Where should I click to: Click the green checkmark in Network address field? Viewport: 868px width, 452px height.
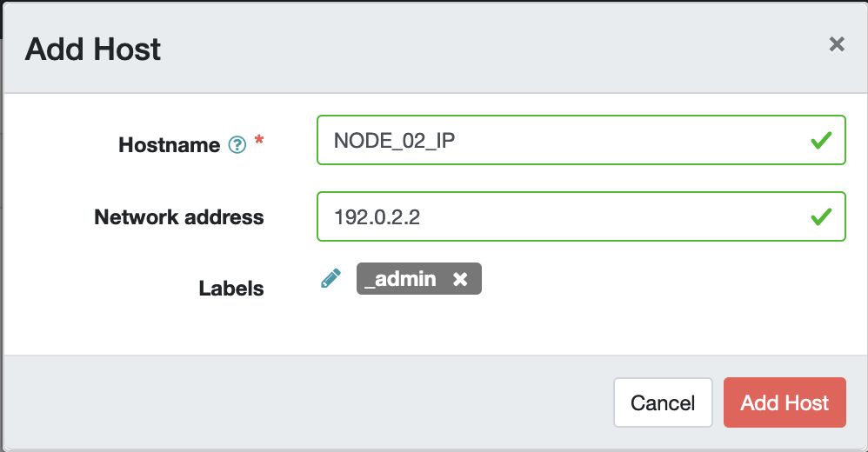pos(820,216)
